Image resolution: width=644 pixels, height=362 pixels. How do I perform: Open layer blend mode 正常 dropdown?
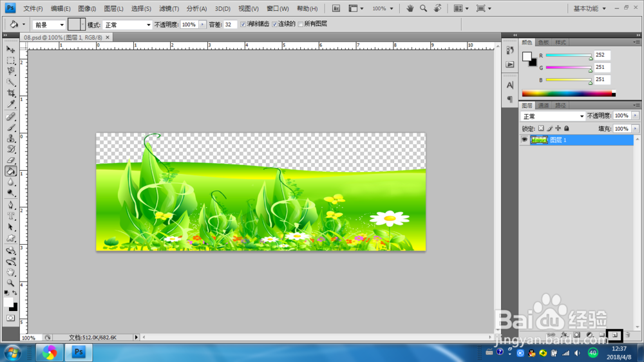(553, 117)
